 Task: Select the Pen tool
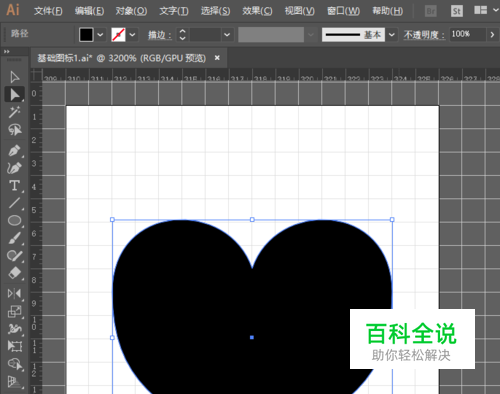(x=14, y=151)
